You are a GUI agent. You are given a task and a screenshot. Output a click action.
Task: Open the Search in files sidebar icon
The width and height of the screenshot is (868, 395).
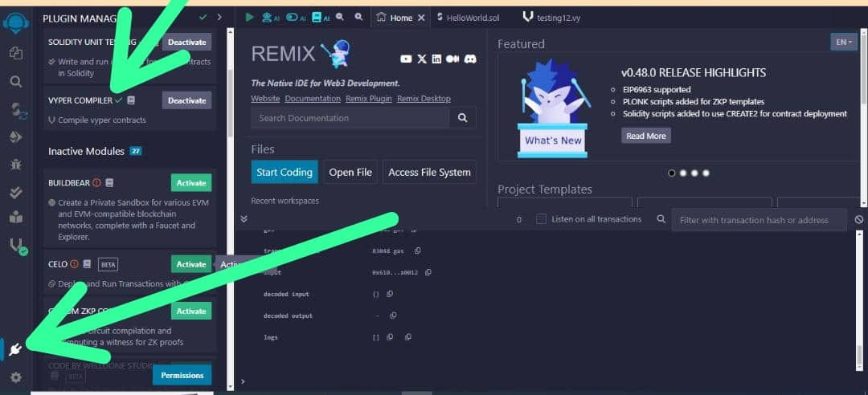tap(16, 82)
